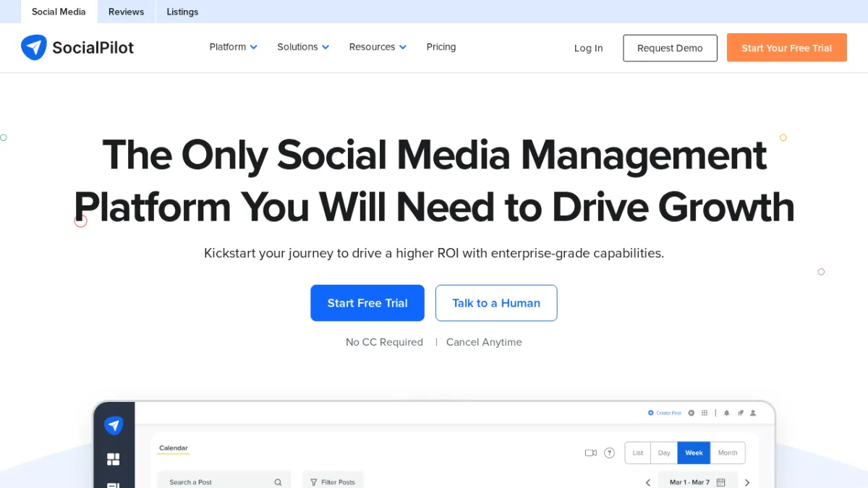Click the 'No CC Required' text
The width and height of the screenshot is (868, 488).
click(x=384, y=342)
